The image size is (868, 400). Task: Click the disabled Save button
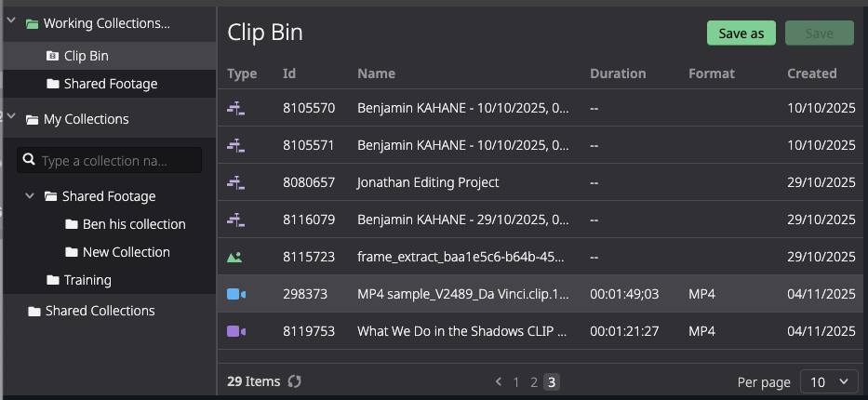[x=820, y=33]
